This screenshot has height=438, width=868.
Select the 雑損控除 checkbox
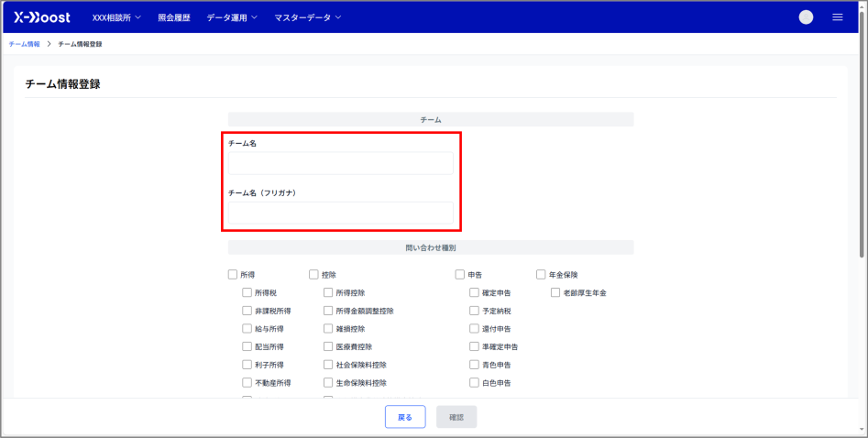[x=328, y=329]
